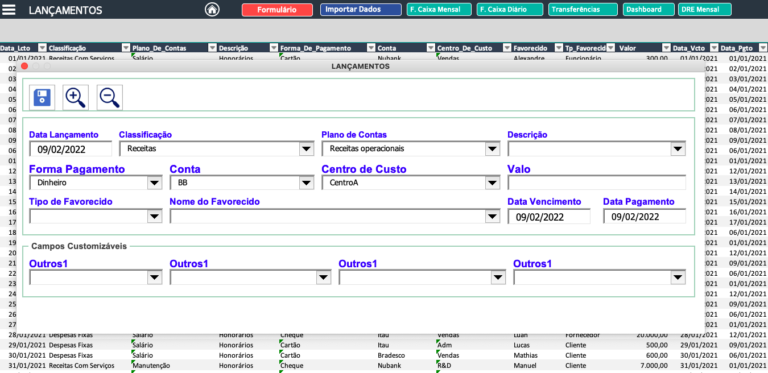Expand the Classificação dropdown arrow
The width and height of the screenshot is (768, 373).
click(306, 149)
